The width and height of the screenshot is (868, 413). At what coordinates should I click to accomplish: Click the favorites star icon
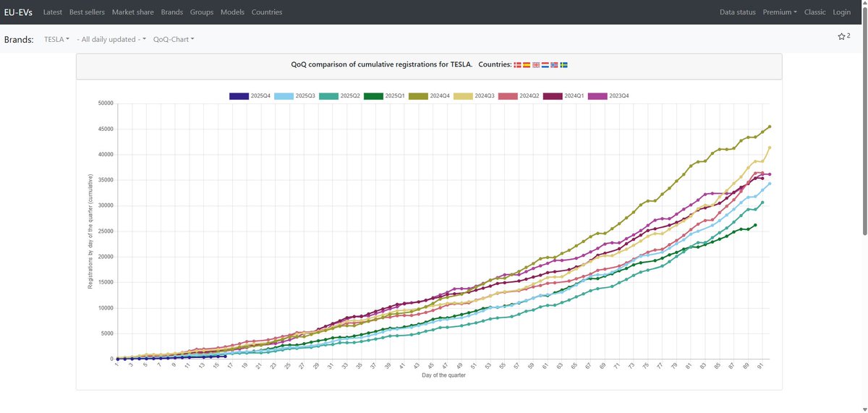[841, 36]
